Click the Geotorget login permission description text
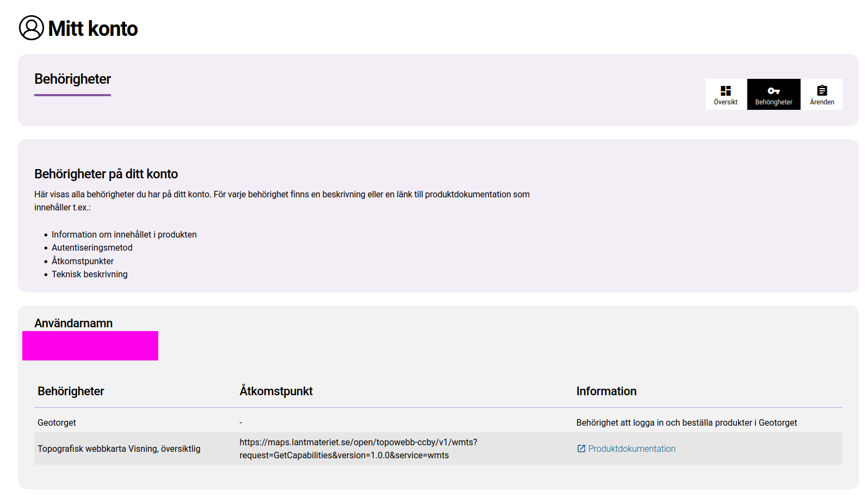This screenshot has width=868, height=498. [x=686, y=422]
